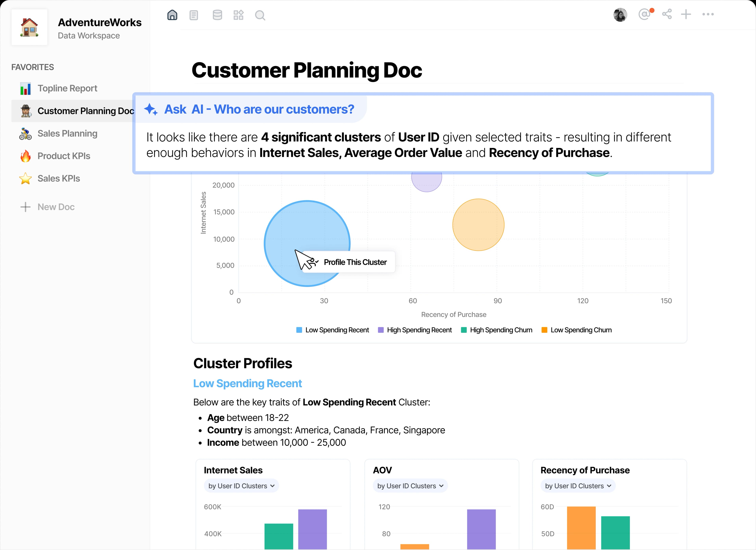
Task: Toggle High Spending Recent legend item
Action: pyautogui.click(x=415, y=330)
